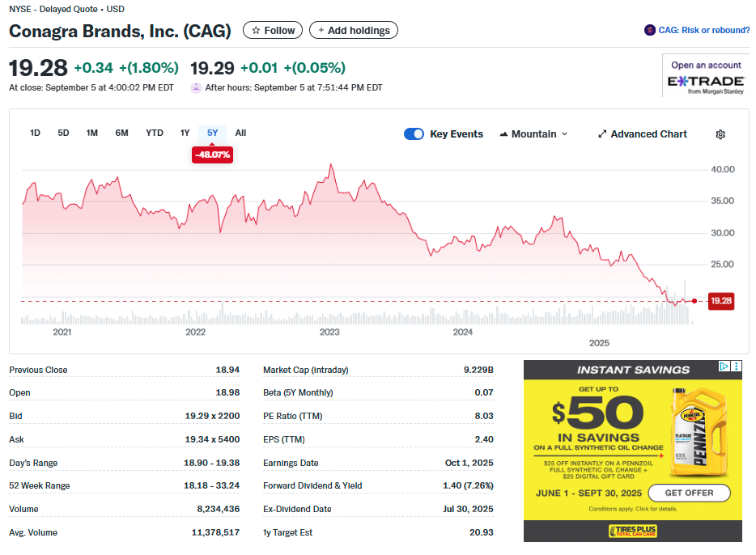Click the after hours price 19.29

(x=212, y=68)
